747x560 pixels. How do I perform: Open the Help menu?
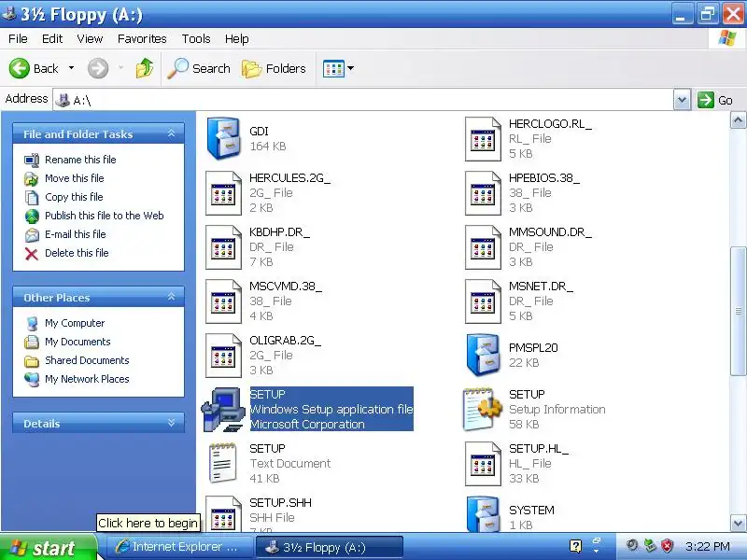point(237,38)
